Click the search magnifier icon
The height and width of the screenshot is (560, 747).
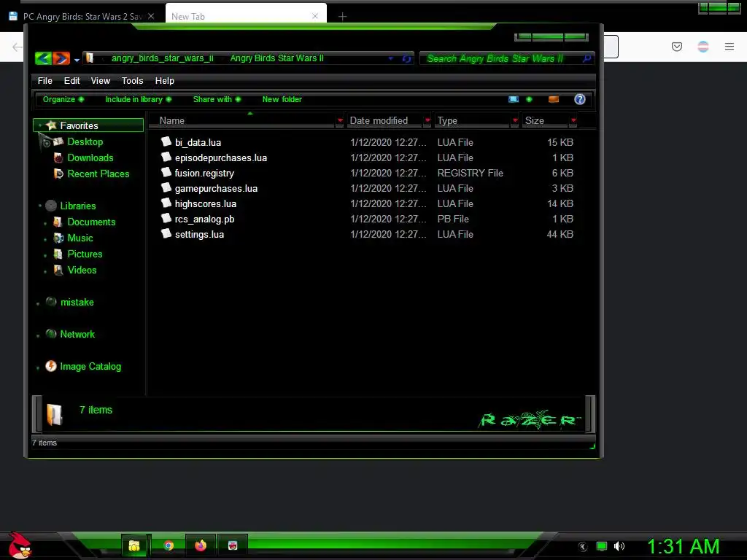pyautogui.click(x=587, y=58)
